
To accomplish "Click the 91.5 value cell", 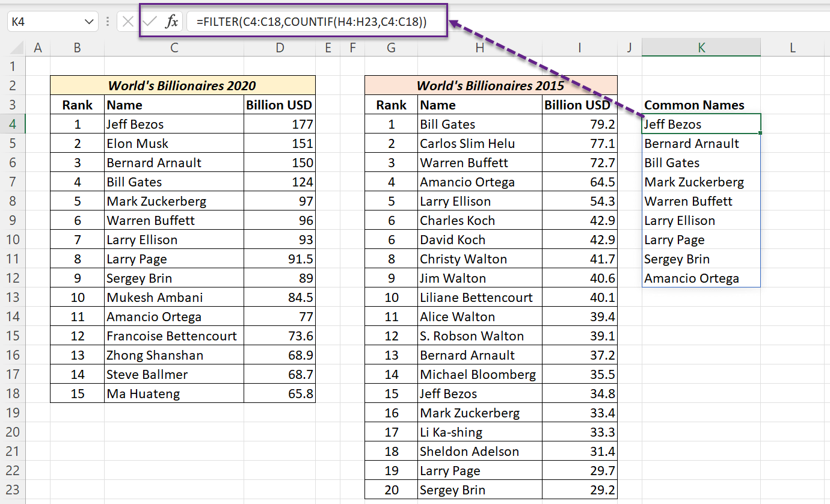I will pyautogui.click(x=280, y=259).
